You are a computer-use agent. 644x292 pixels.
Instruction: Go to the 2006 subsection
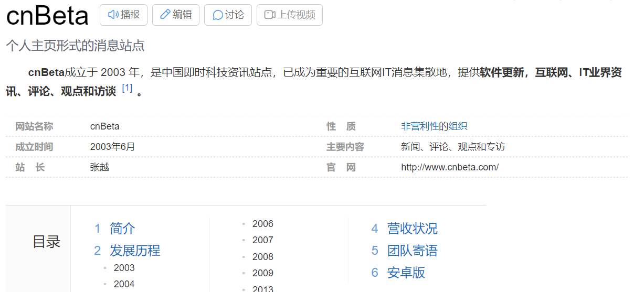tap(262, 224)
